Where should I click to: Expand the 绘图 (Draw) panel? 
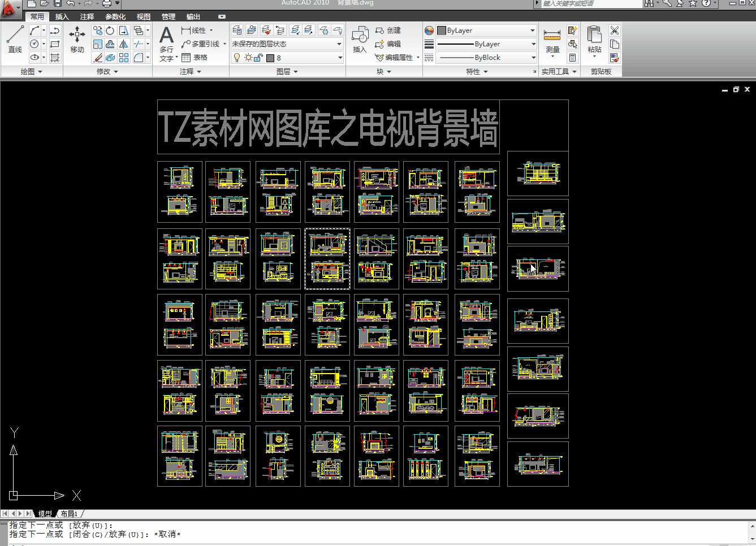[x=32, y=72]
